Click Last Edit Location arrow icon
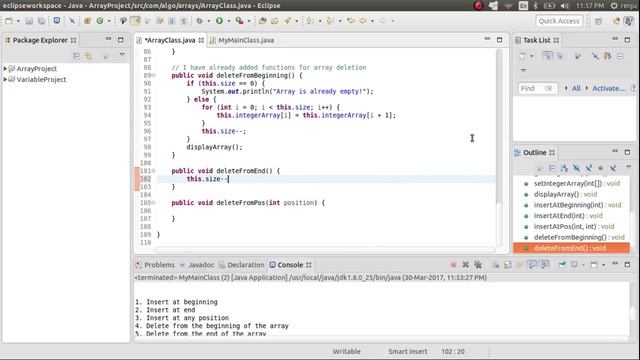 (x=351, y=21)
